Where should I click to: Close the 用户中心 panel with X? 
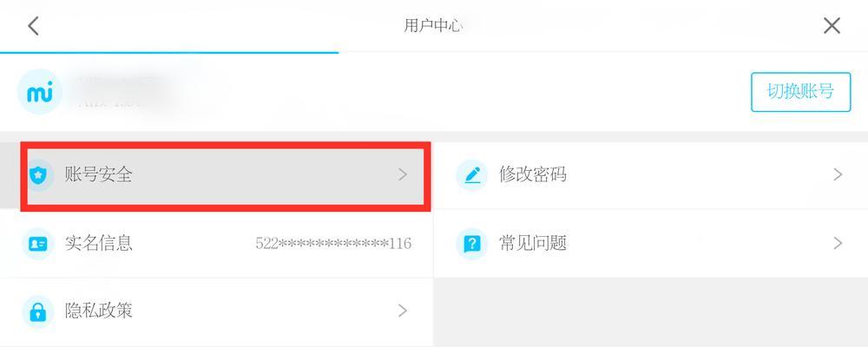tap(832, 25)
